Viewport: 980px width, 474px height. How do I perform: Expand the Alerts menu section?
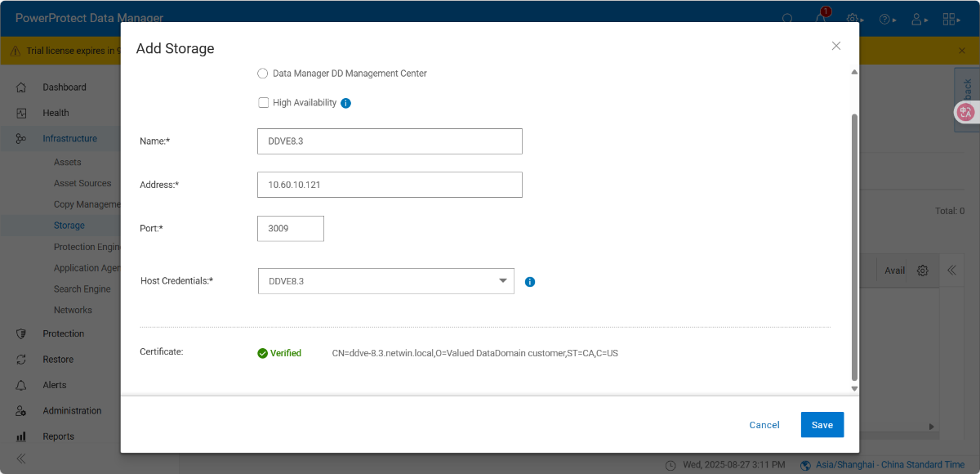pyautogui.click(x=55, y=385)
